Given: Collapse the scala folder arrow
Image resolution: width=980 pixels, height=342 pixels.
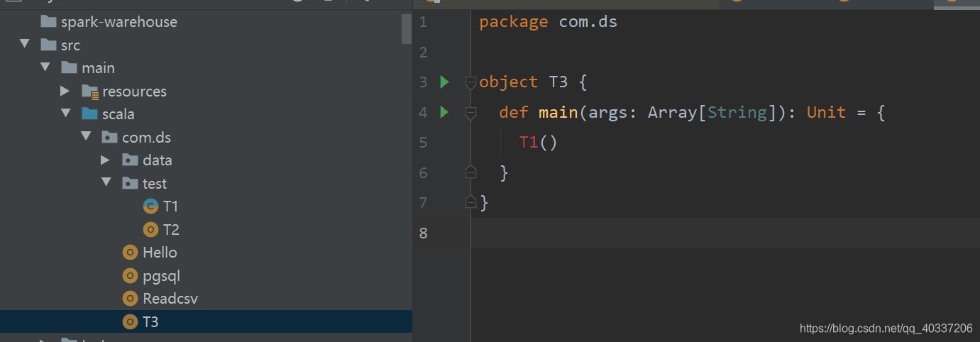Looking at the screenshot, I should tap(66, 114).
